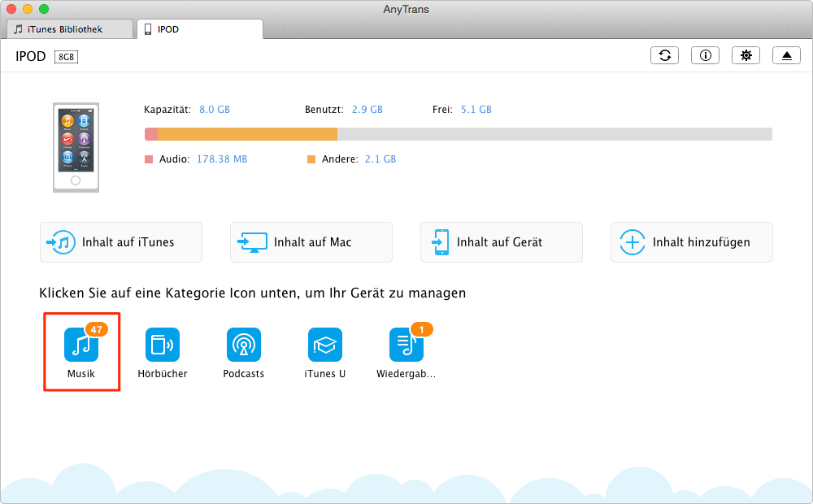The height and width of the screenshot is (504, 813).
Task: Open the Podcasts category icon
Action: (x=244, y=345)
